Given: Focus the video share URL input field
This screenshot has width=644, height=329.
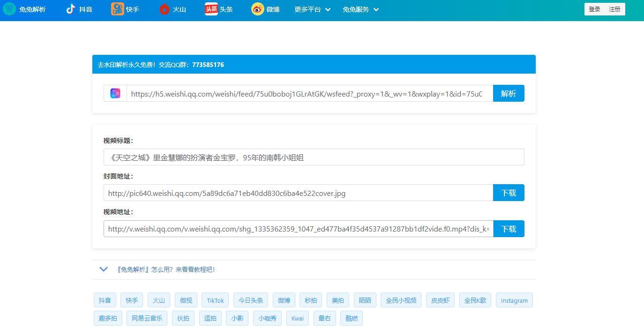Looking at the screenshot, I should coord(310,93).
